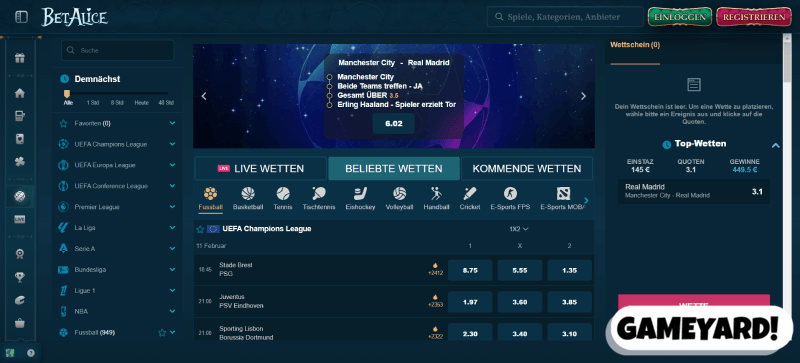Switch to the KOMMENDE WETTEN tab
This screenshot has width=800, height=363.
point(527,168)
